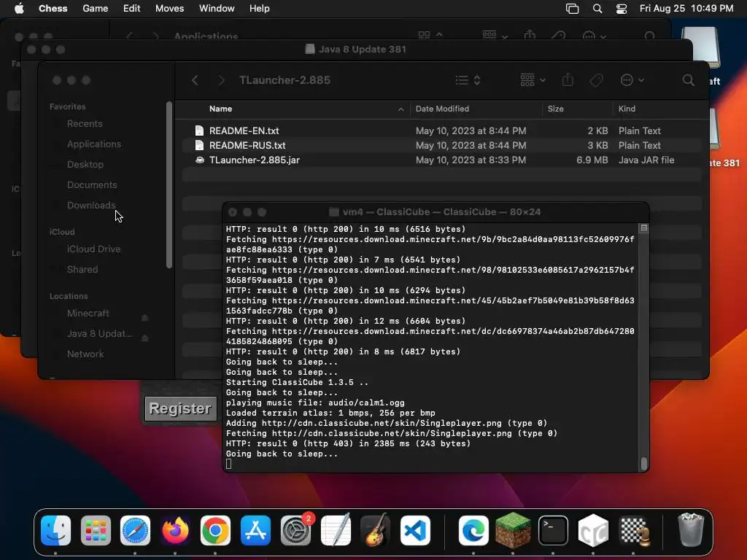
Task: Click the top desktop drive icon
Action: click(x=700, y=46)
